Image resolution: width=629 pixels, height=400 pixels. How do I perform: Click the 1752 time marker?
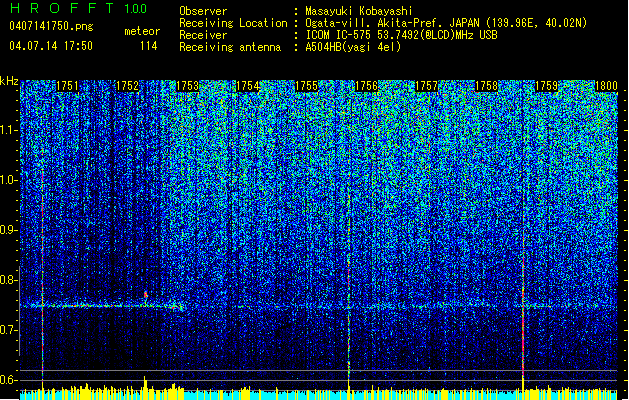[x=127, y=86]
